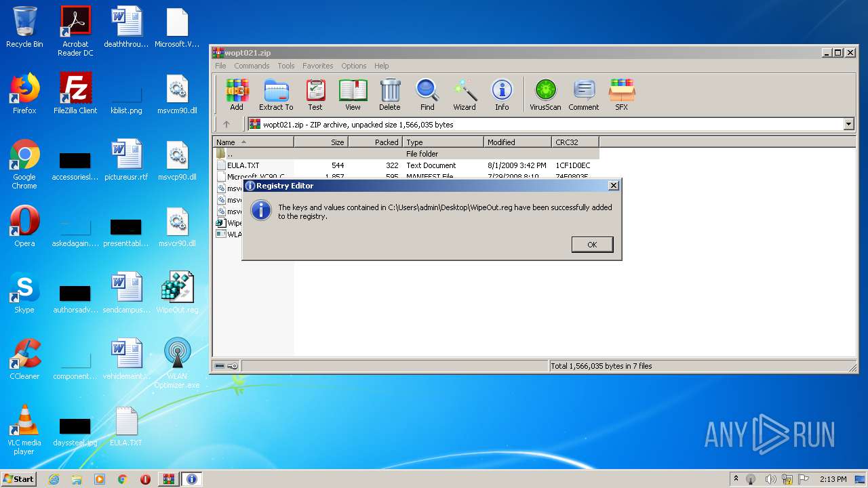Click the Extract To toolbar icon
The height and width of the screenshot is (488, 868).
click(x=276, y=94)
